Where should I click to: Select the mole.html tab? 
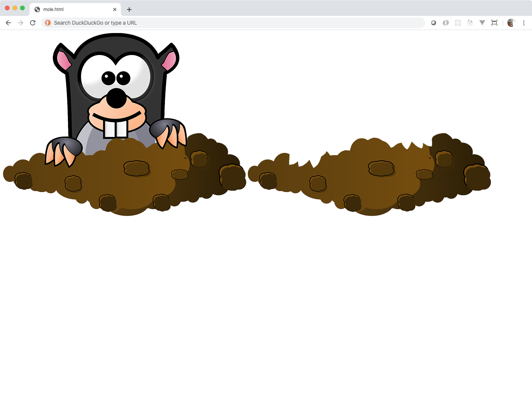point(75,9)
